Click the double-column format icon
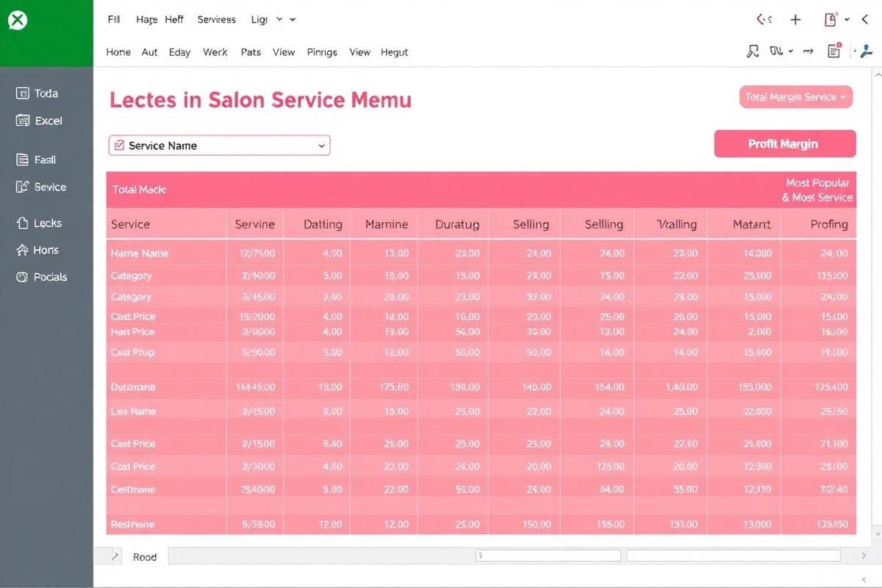Image resolution: width=882 pixels, height=588 pixels. tap(776, 51)
